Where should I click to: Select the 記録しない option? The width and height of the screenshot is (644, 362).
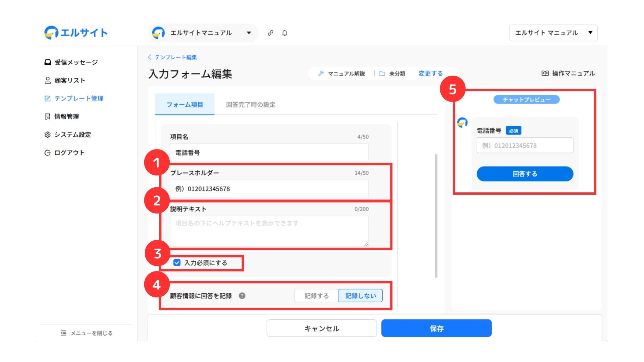pyautogui.click(x=361, y=296)
